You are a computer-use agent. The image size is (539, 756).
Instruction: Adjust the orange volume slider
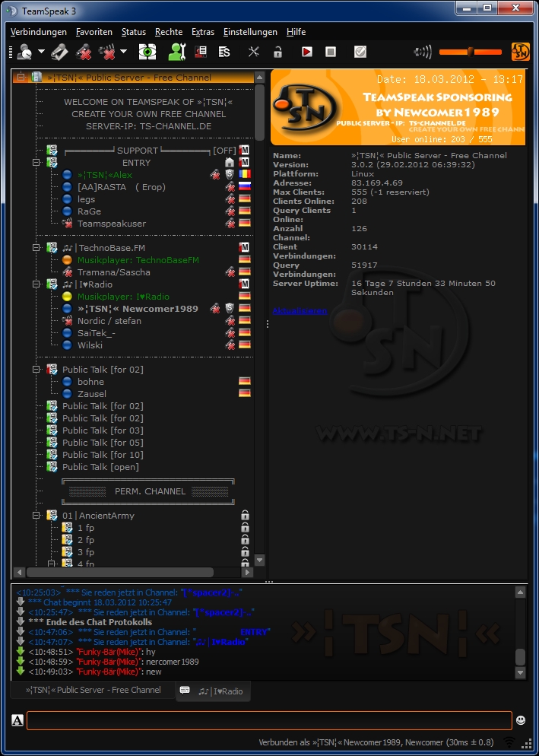click(471, 52)
